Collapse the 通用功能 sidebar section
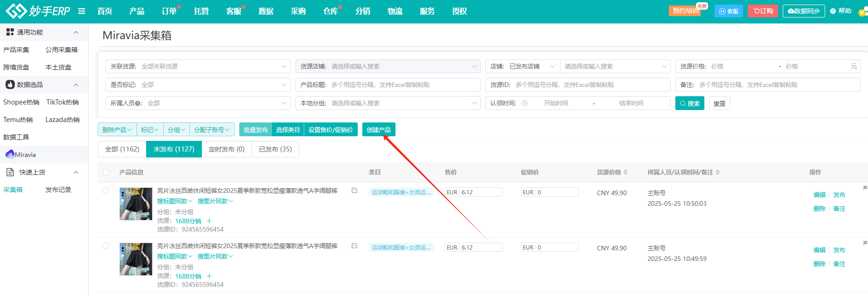The height and width of the screenshot is (296, 868). click(76, 32)
